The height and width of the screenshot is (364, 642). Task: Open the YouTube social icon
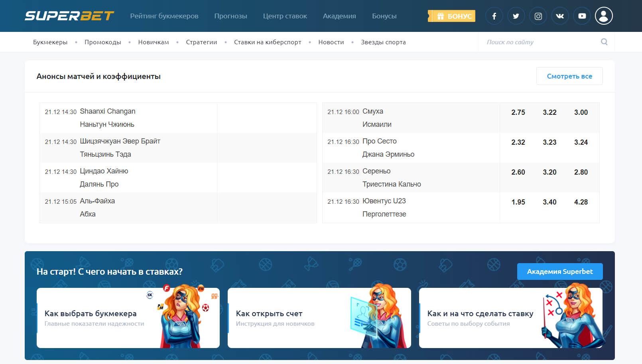click(x=582, y=16)
